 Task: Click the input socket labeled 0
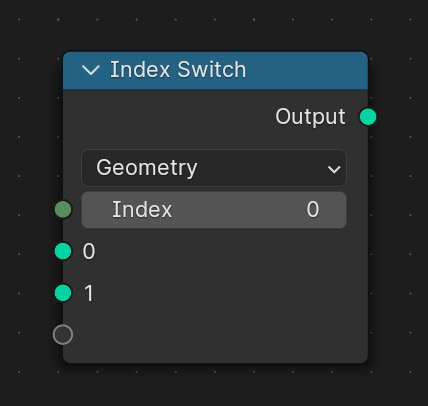[x=63, y=251]
